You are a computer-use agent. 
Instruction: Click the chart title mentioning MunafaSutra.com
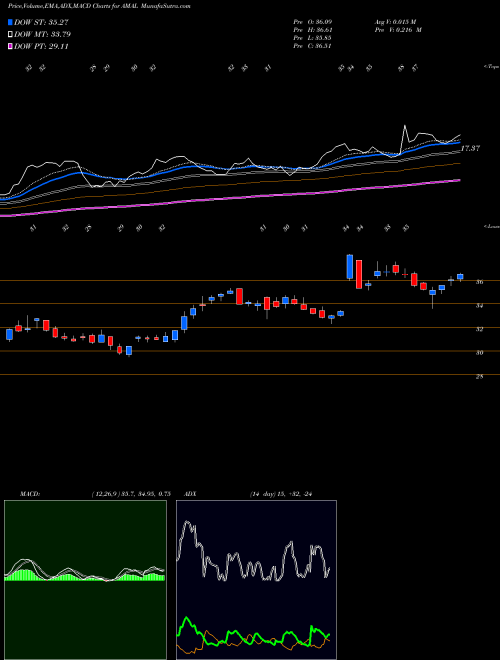point(99,7)
